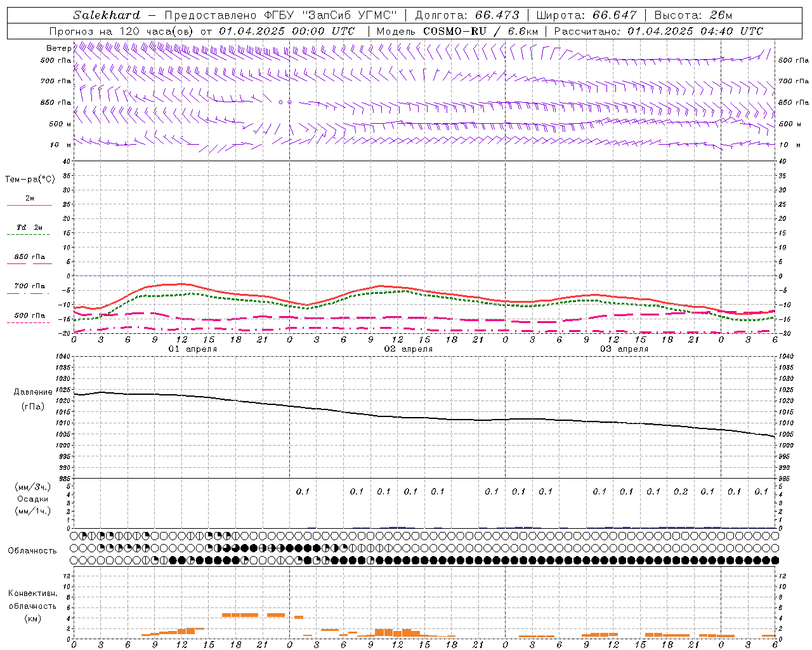812x650 pixels.
Task: Click the Конвективн. облачность label
Action: 33,600
